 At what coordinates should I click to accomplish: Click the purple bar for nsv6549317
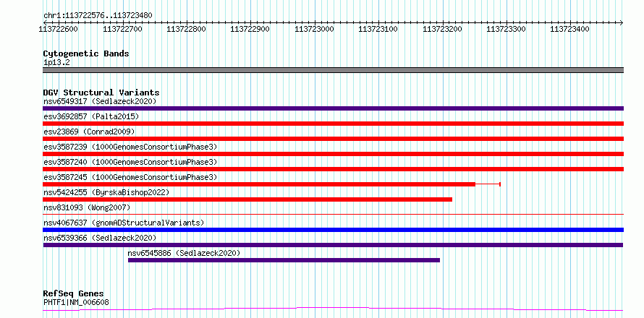tap(333, 108)
